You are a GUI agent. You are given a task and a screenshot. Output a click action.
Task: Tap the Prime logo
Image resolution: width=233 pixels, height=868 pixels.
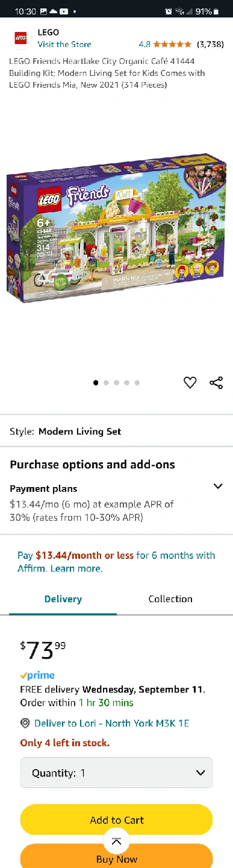coord(37,676)
